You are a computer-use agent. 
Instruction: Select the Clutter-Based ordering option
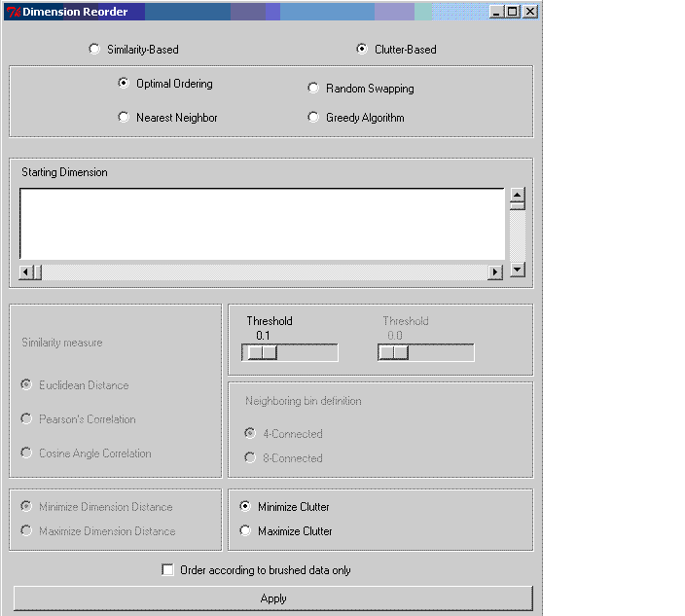tap(362, 50)
